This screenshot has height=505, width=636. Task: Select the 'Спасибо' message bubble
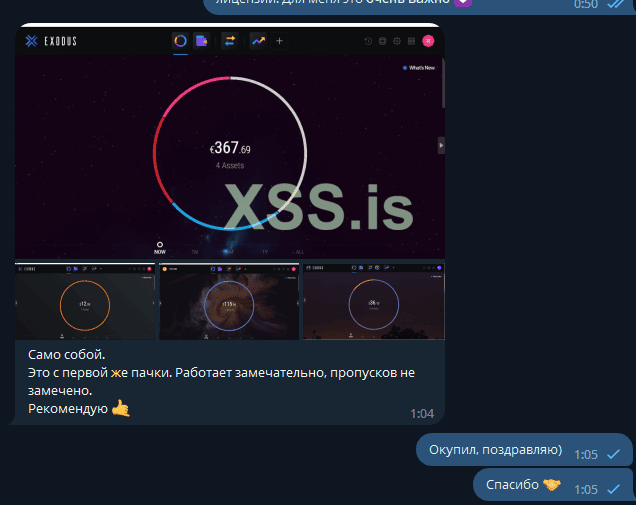(x=552, y=485)
